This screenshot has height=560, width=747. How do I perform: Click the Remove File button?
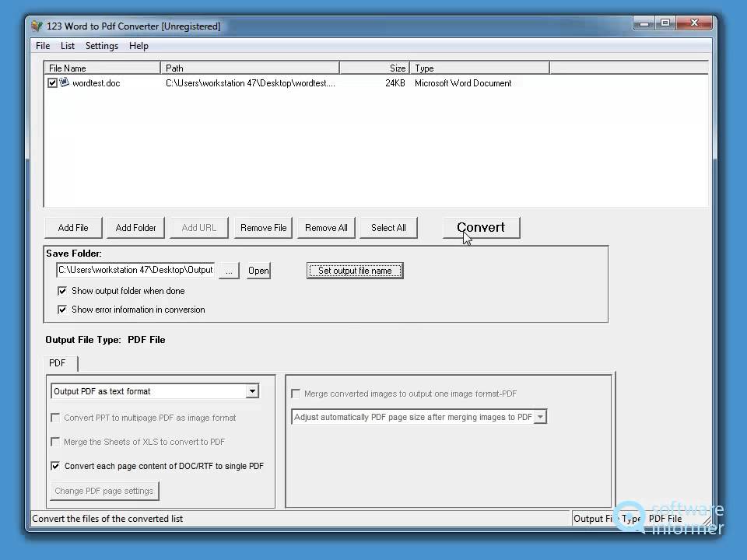[x=263, y=228]
